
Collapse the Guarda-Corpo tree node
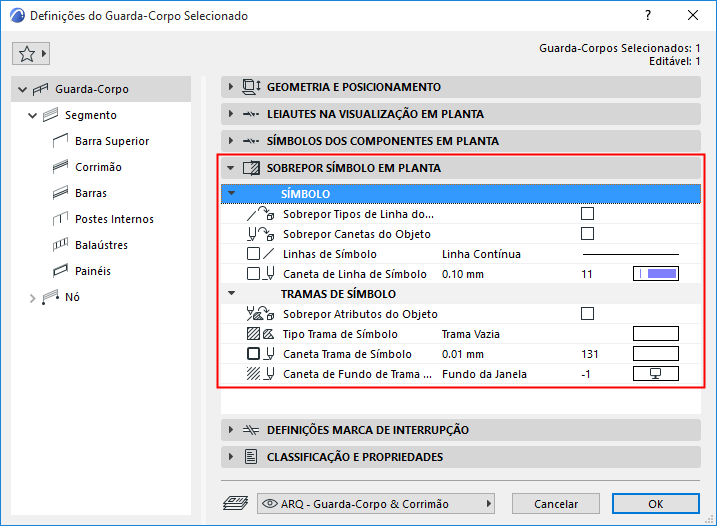22,89
